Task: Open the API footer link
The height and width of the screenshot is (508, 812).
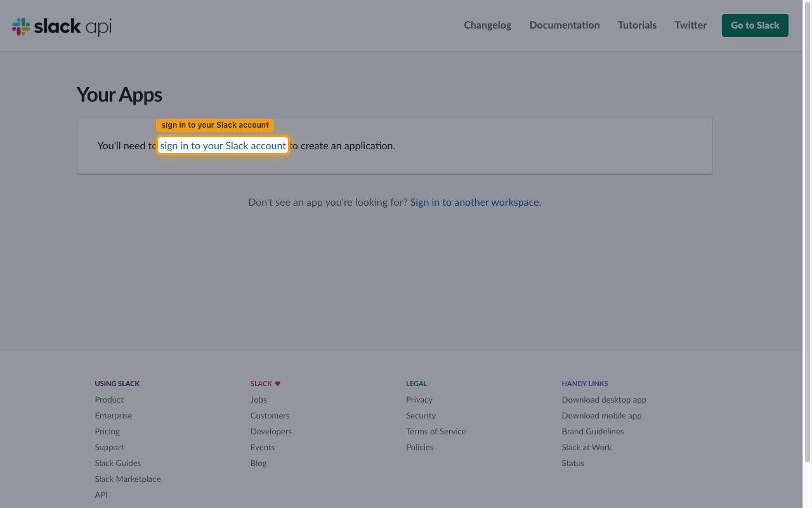Action: tap(101, 495)
